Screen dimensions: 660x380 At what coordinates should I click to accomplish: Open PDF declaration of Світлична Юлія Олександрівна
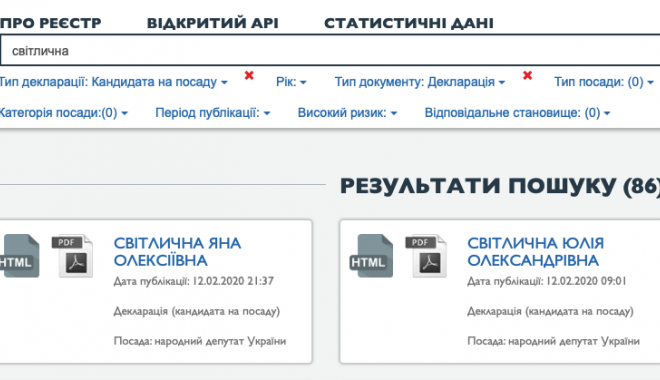click(426, 255)
